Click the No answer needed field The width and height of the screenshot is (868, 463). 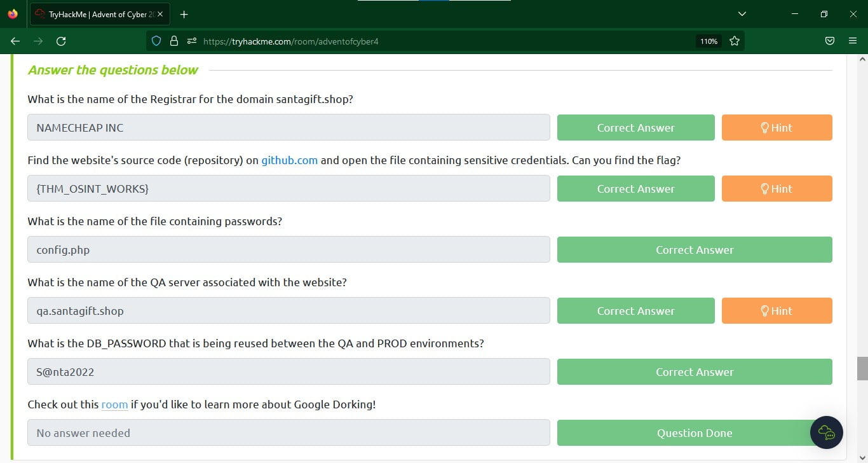pos(288,432)
